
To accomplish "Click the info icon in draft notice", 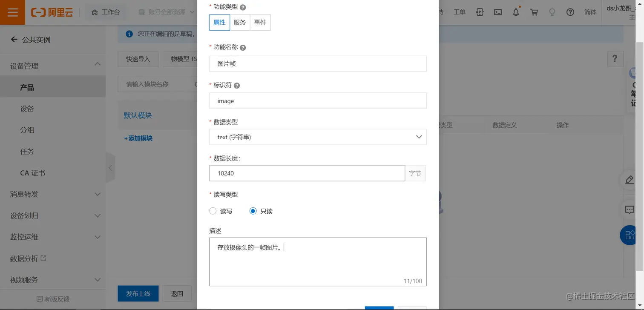I will pos(129,34).
